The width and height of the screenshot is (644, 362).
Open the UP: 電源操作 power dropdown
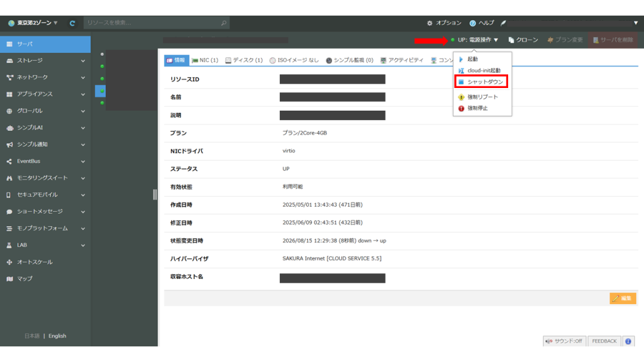pos(474,40)
